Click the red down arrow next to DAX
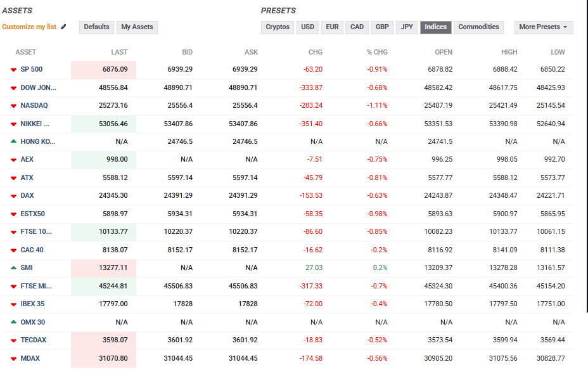The height and width of the screenshot is (374, 588). pos(13,195)
